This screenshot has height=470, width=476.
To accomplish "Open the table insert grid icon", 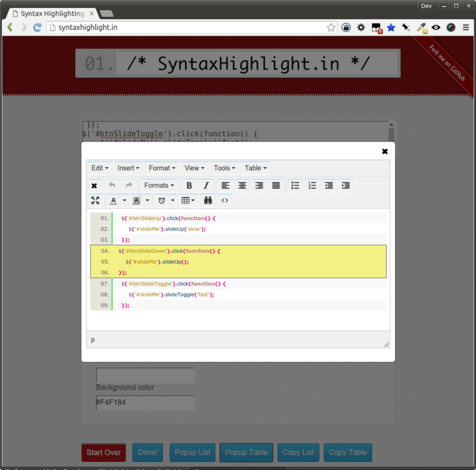I will (188, 200).
